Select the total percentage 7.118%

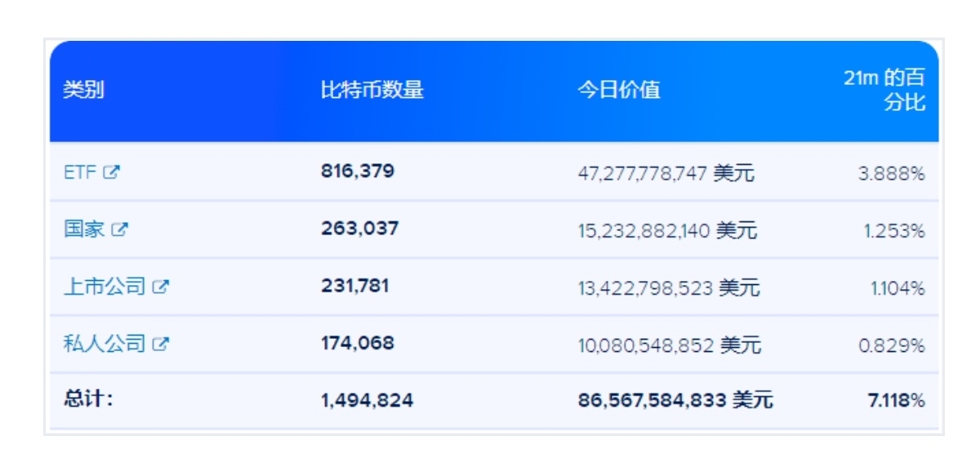click(897, 401)
